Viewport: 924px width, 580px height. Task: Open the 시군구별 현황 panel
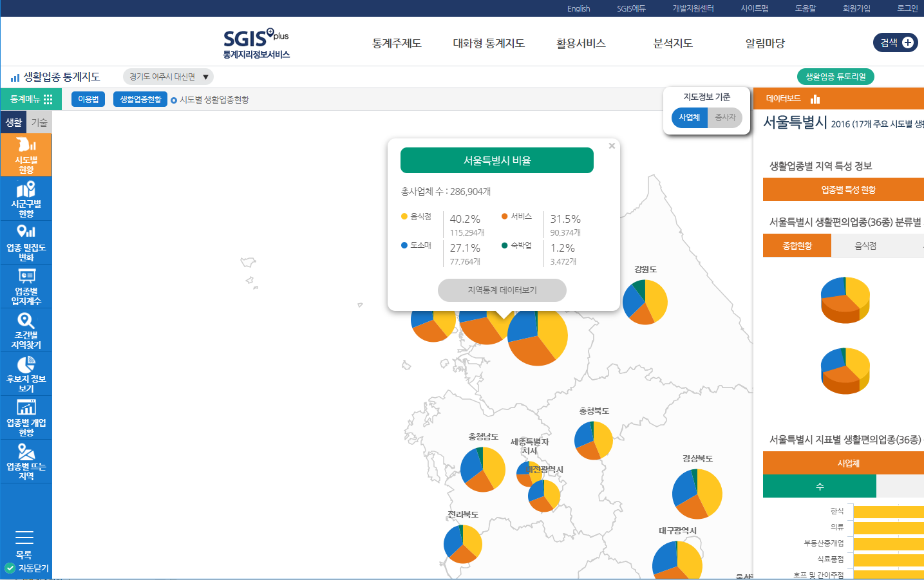tap(26, 198)
